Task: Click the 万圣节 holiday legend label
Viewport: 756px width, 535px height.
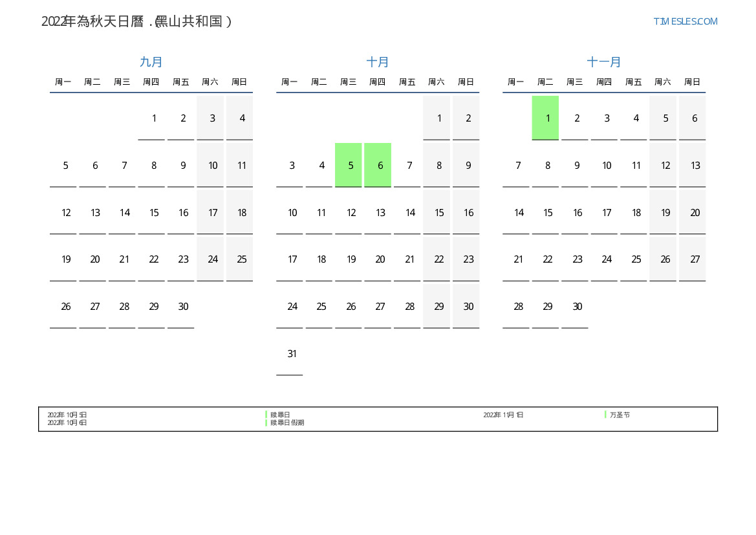Action: coord(620,415)
